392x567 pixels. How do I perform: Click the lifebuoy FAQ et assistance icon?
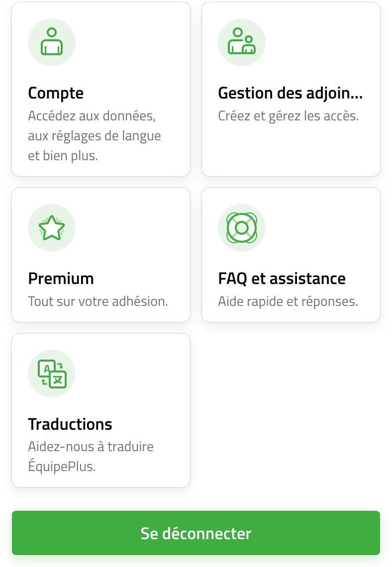point(242,227)
